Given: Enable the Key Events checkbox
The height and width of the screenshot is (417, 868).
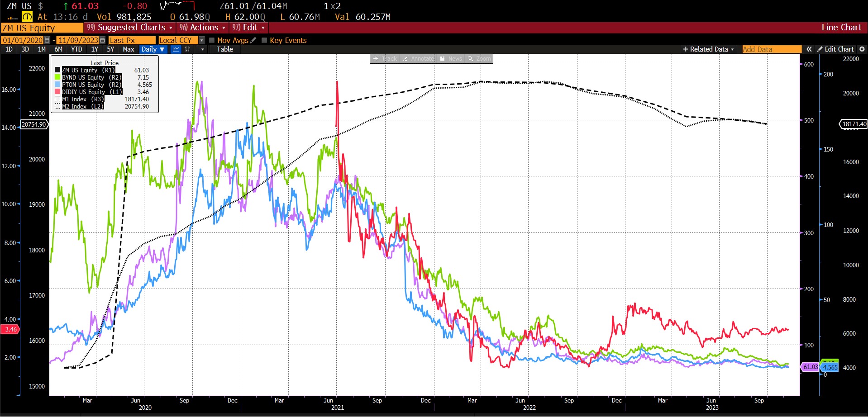Looking at the screenshot, I should 264,40.
